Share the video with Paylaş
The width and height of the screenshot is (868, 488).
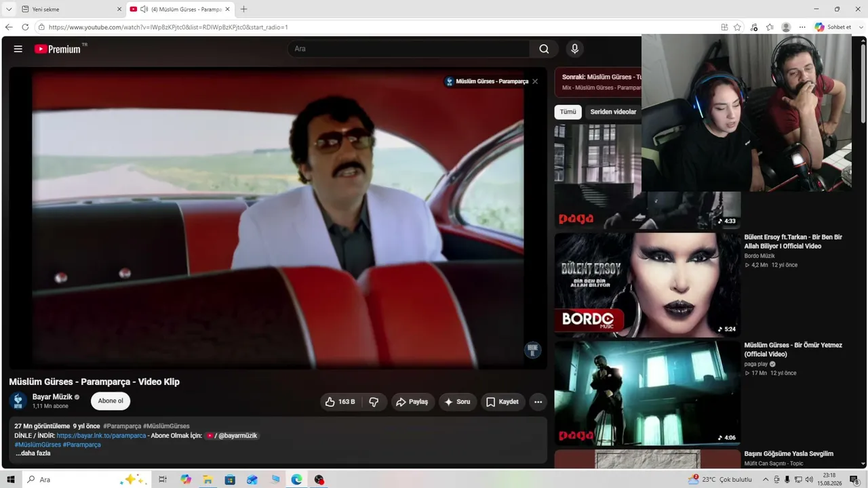pos(412,402)
